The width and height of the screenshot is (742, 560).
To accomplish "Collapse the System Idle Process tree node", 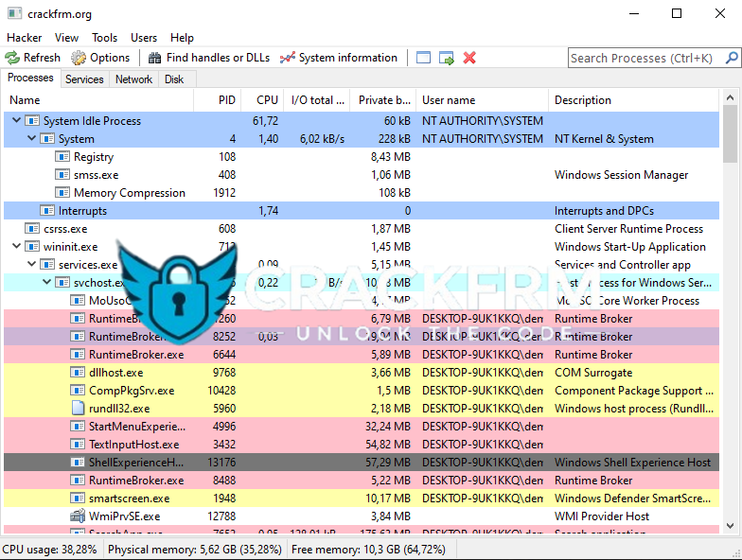I will coord(16,121).
